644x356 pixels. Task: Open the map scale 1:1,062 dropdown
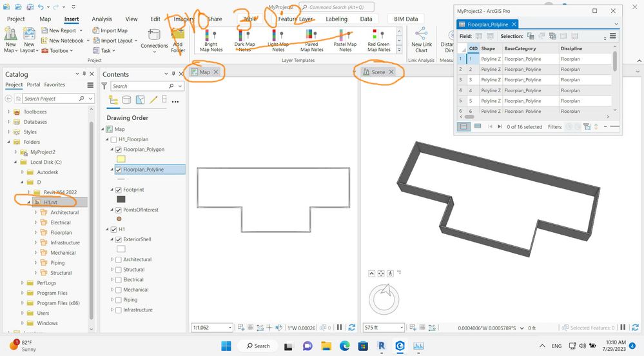(x=229, y=328)
